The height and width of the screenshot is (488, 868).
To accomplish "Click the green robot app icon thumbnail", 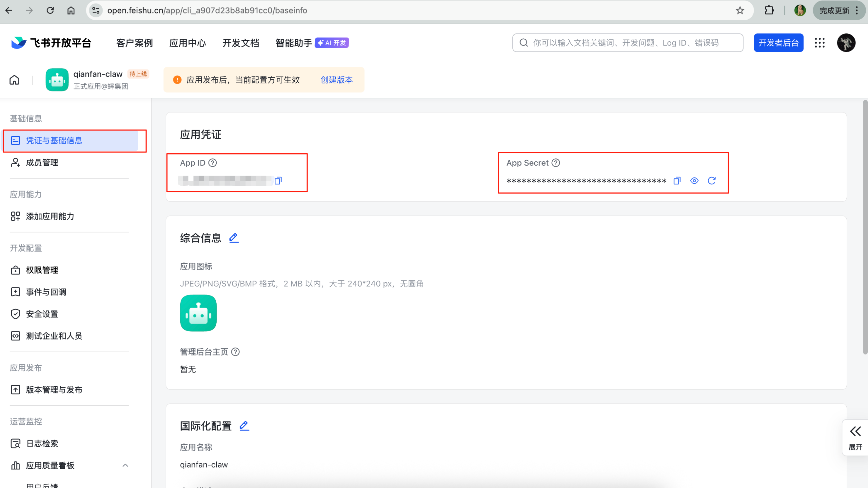I will [198, 313].
